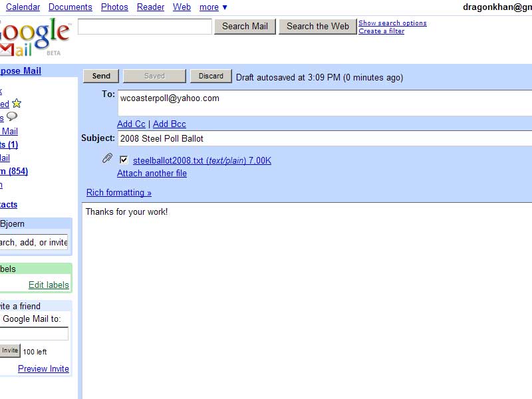Click into the message body text area
The image size is (532, 399).
point(306,299)
